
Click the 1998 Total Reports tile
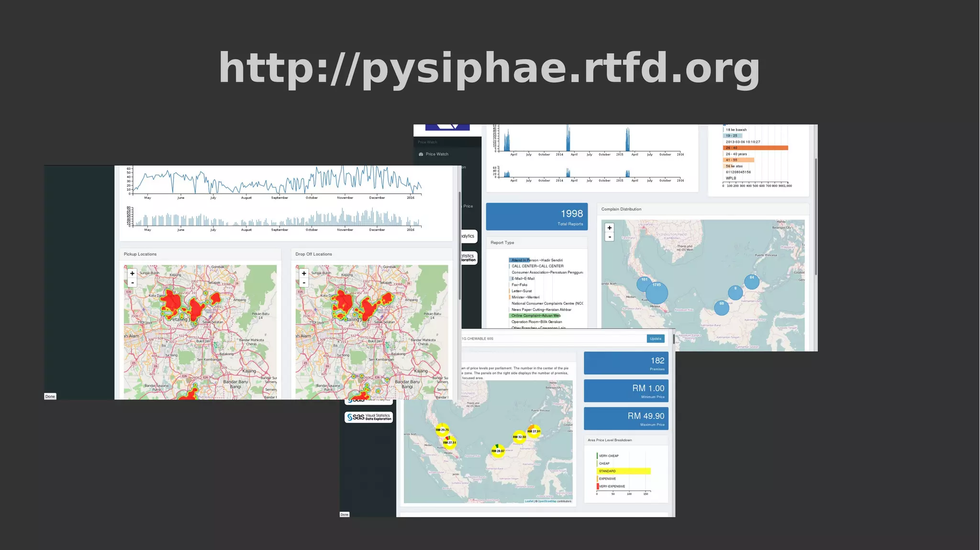537,217
